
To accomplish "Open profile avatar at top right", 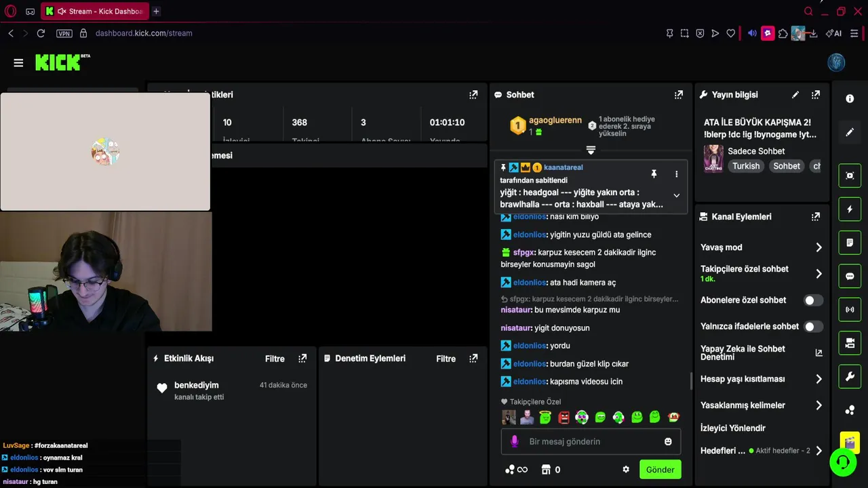I will [836, 62].
